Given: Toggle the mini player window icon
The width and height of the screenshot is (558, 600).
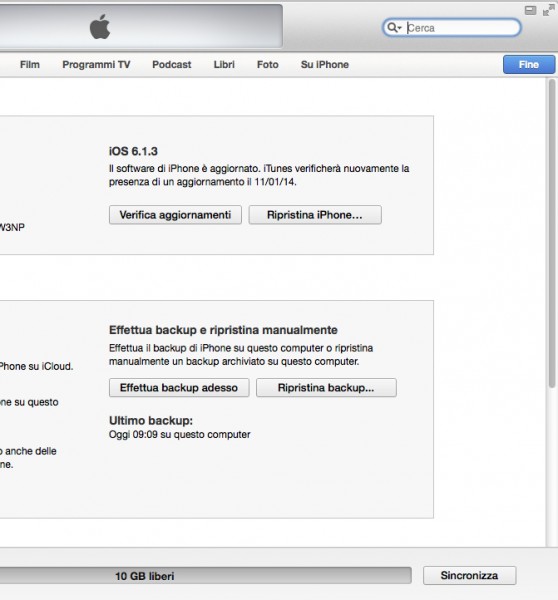Looking at the screenshot, I should [x=530, y=10].
